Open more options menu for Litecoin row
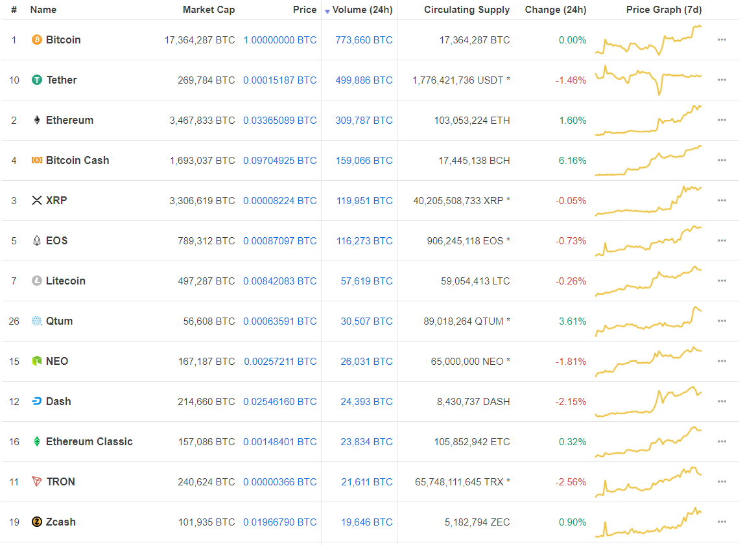 tap(721, 281)
